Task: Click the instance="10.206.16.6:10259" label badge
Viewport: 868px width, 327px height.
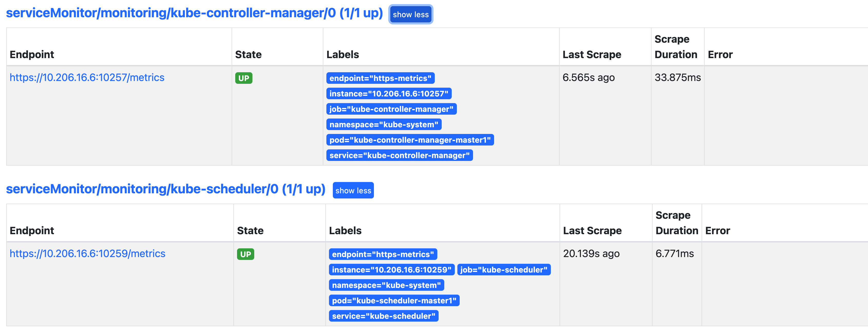Action: click(x=391, y=270)
